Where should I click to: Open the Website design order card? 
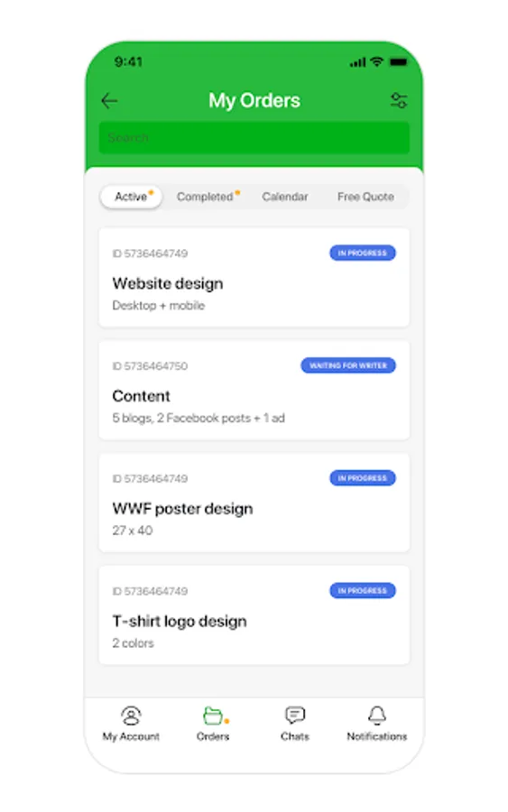click(x=254, y=278)
